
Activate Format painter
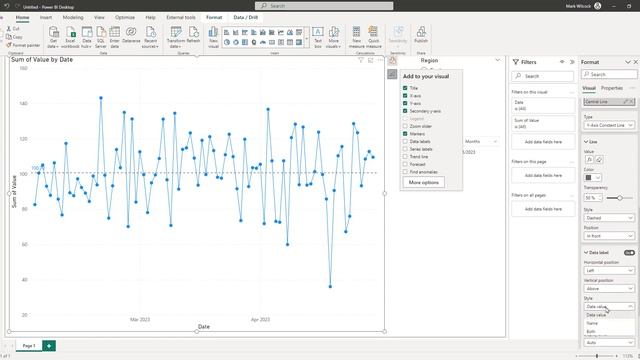(x=23, y=45)
